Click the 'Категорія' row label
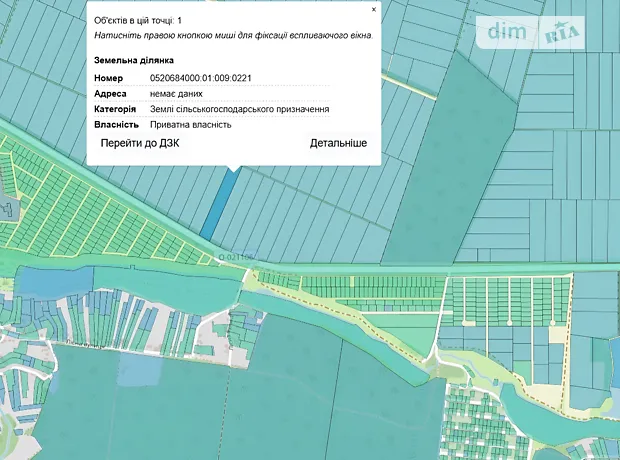The image size is (620, 460). click(115, 109)
